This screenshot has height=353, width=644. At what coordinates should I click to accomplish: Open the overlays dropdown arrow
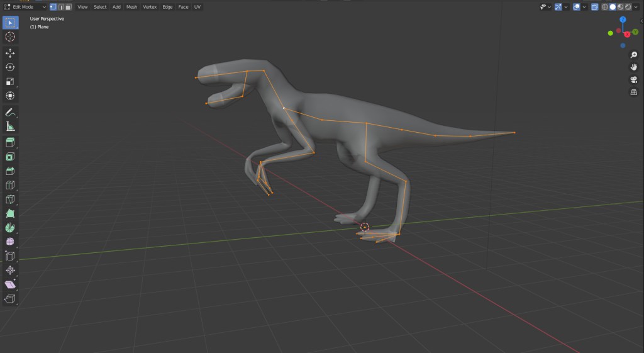click(x=584, y=7)
